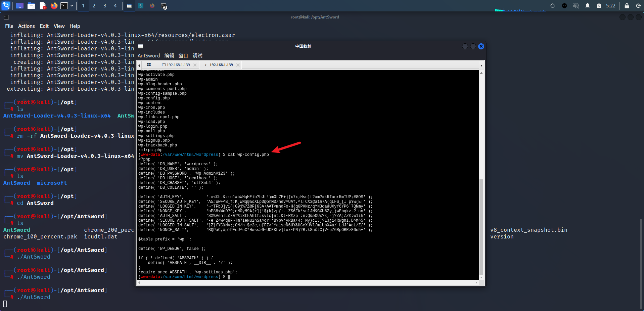Open the terminal Edit menu

pyautogui.click(x=44, y=26)
